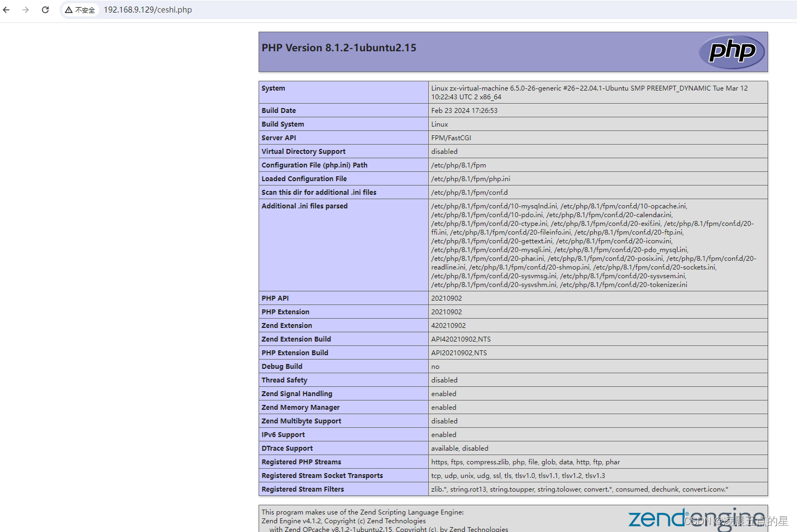Click Registered Stream Filters label
797x532 pixels.
pos(303,489)
